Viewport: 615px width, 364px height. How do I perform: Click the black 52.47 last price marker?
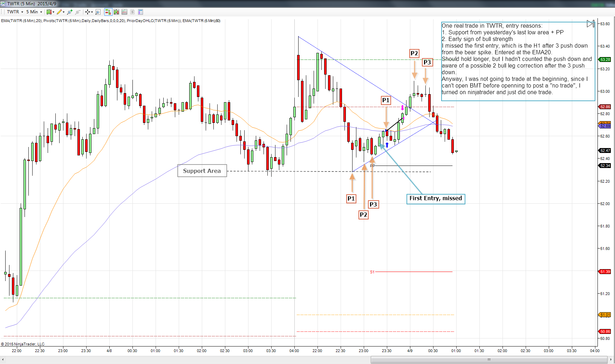(604, 150)
